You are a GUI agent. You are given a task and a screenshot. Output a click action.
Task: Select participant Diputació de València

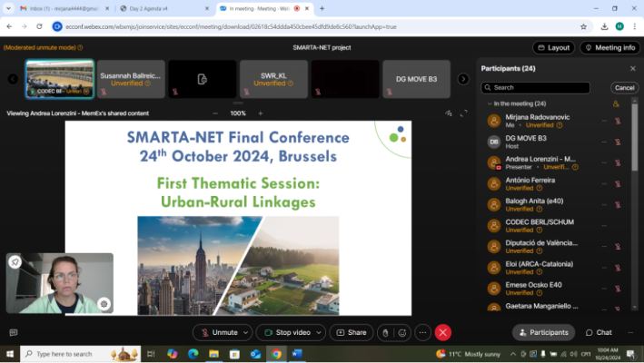tap(554, 247)
